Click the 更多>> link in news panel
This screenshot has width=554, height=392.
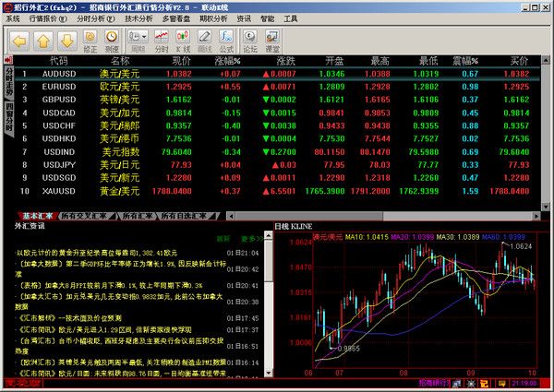pos(252,239)
